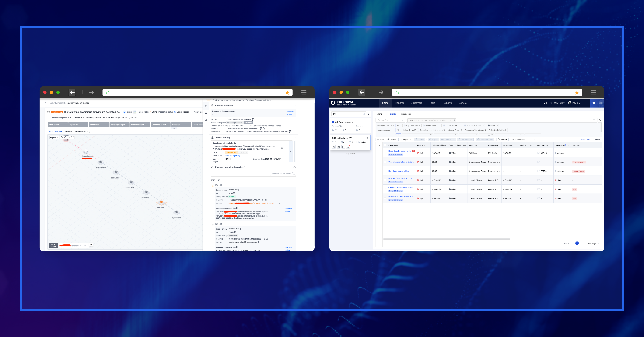Open the Cobalt Strike backdoor event link
This screenshot has width=644, height=337.
401,187
